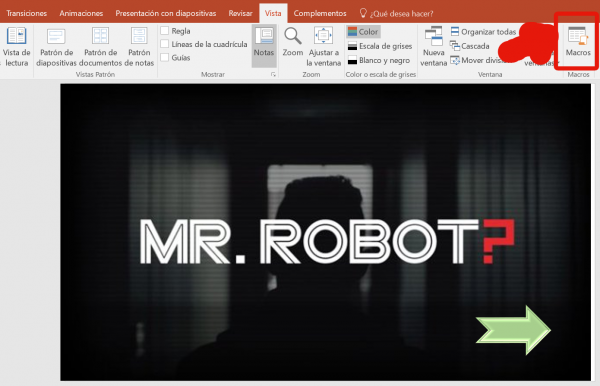Open Patrón de documentos view

pyautogui.click(x=101, y=47)
